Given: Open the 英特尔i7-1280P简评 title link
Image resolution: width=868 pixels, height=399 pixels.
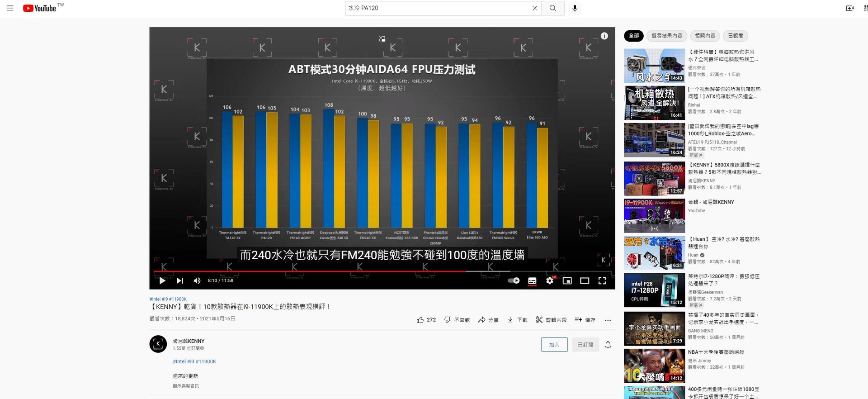Looking at the screenshot, I should pyautogui.click(x=724, y=280).
